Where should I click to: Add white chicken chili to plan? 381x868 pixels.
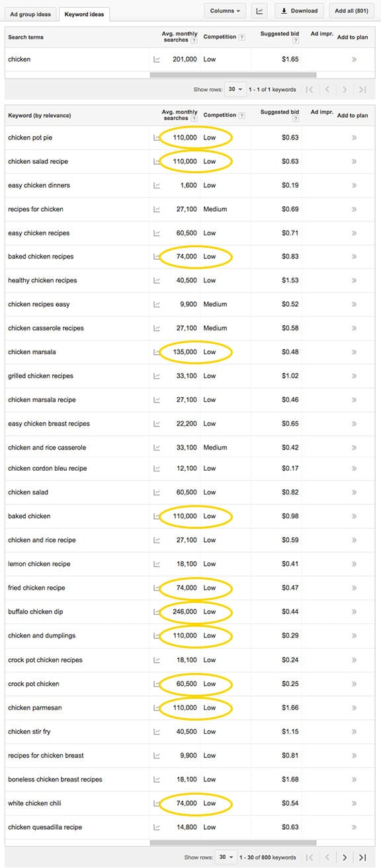coord(354,803)
